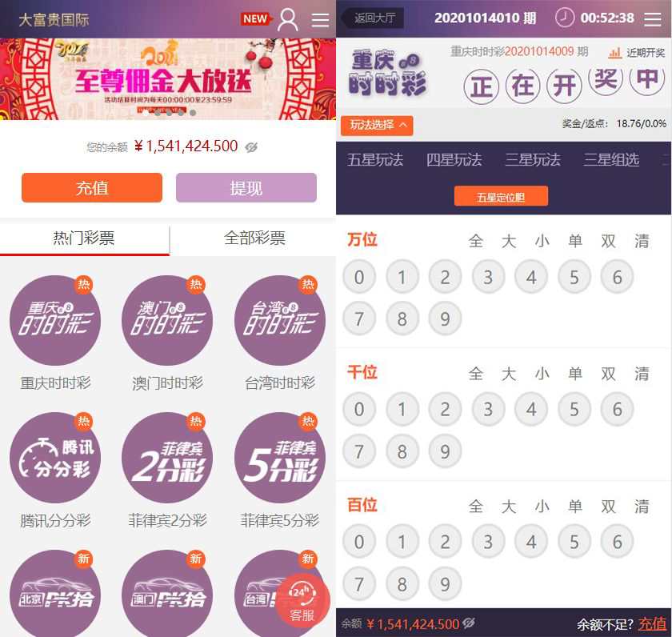
Task: Open the 重庆时时彩 lottery icon
Action: [x=55, y=320]
